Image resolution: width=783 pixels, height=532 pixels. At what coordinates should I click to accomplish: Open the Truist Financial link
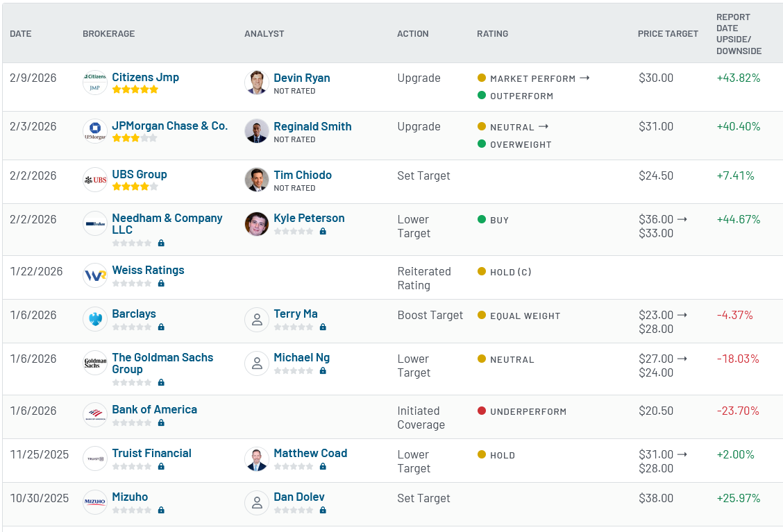pos(152,453)
